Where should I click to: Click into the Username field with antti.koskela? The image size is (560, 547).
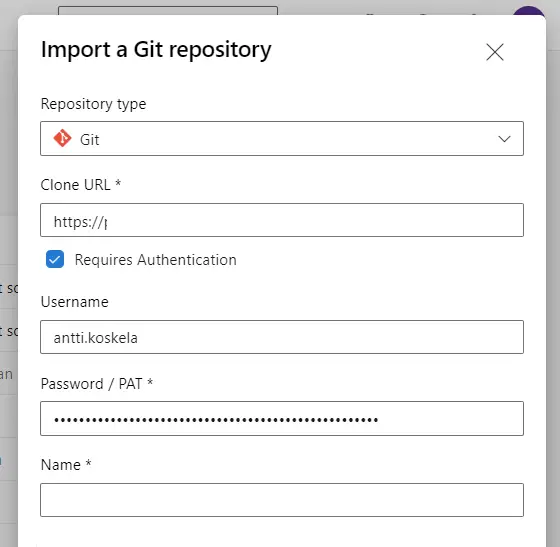[x=282, y=337]
